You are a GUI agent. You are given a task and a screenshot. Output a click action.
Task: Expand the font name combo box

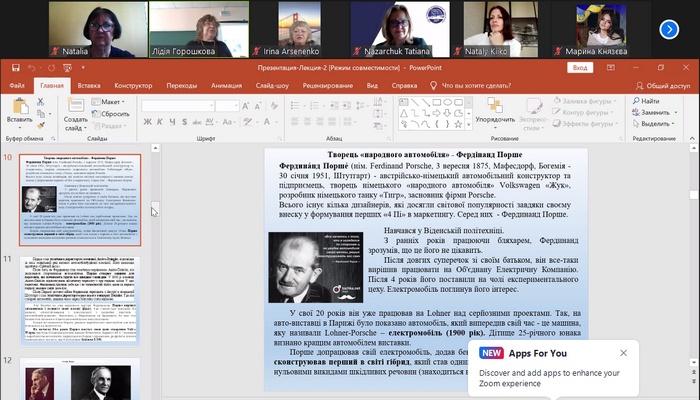[x=213, y=105]
